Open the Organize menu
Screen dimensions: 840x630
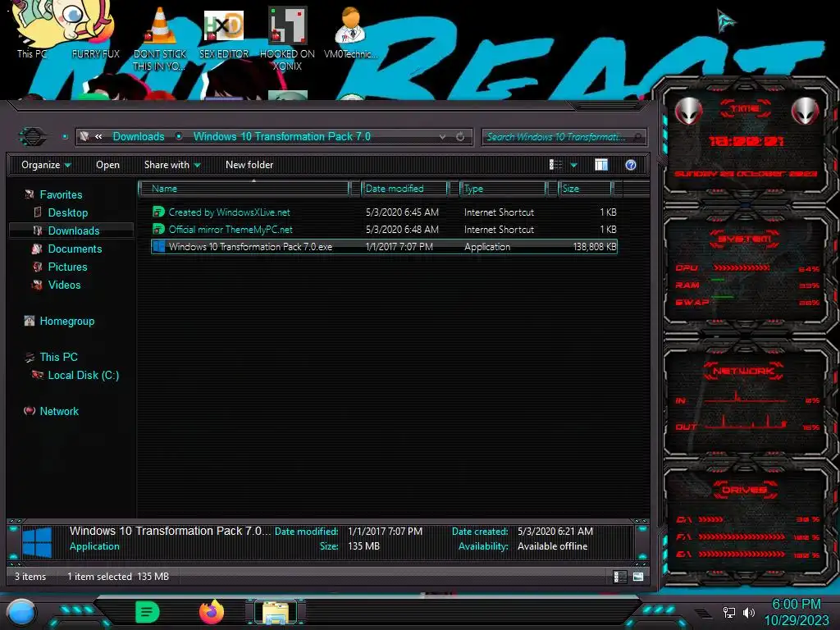click(x=46, y=165)
